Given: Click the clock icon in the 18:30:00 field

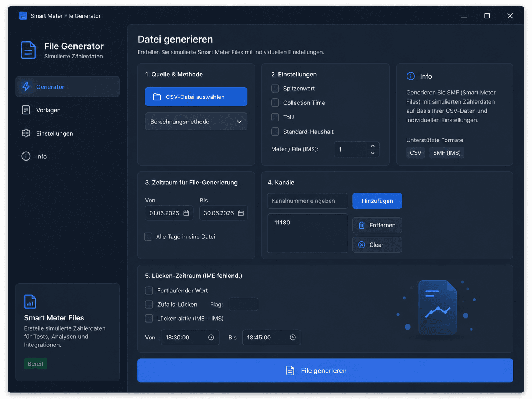Looking at the screenshot, I should 211,337.
